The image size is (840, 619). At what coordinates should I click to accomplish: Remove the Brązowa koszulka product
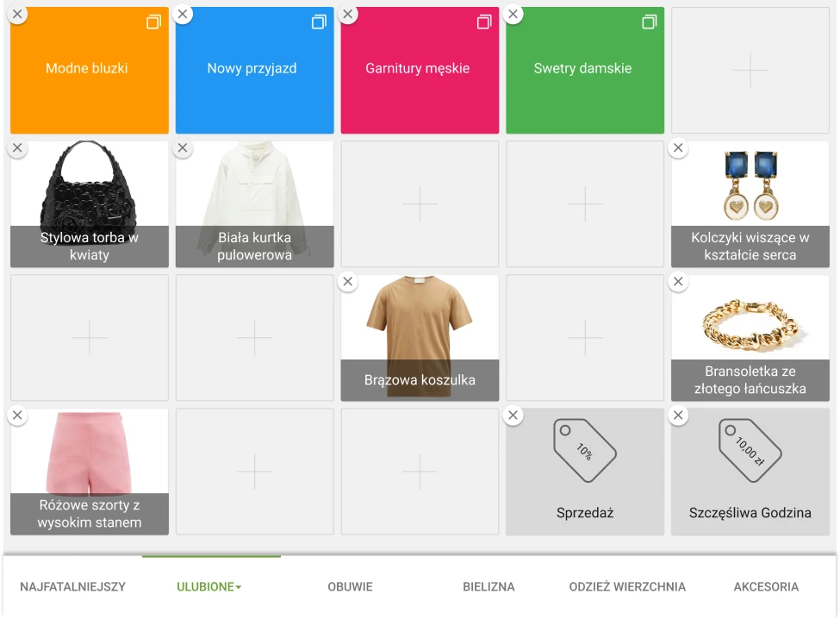click(x=348, y=282)
